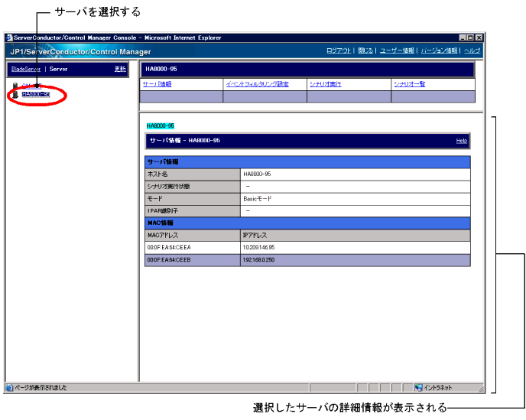The height and width of the screenshot is (420, 526).
Task: Click the ホスト名 value HA8000-95
Action: 257,174
